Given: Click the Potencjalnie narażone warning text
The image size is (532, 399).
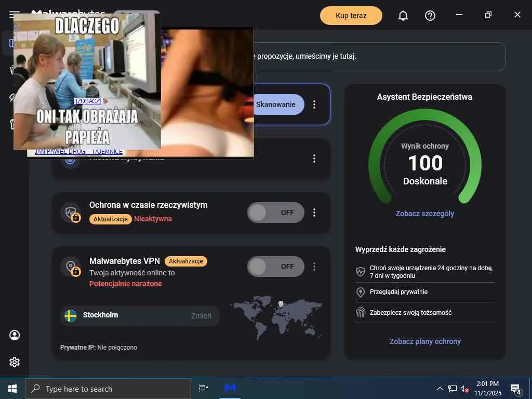Looking at the screenshot, I should point(126,284).
